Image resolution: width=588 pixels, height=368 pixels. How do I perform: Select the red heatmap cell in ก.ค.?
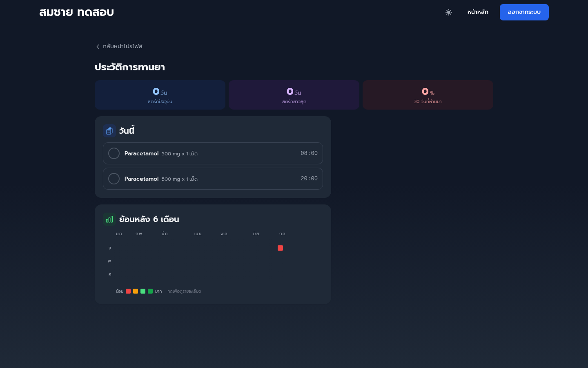pos(280,248)
